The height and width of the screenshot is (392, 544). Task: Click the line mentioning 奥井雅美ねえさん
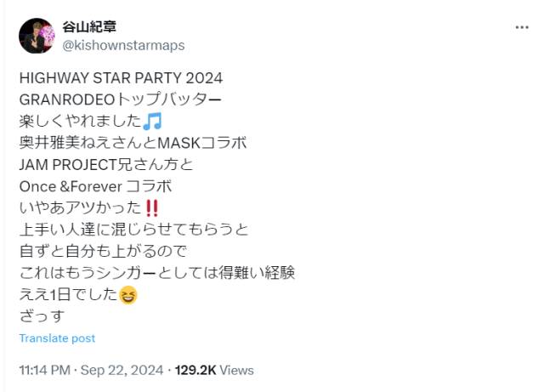coord(133,143)
